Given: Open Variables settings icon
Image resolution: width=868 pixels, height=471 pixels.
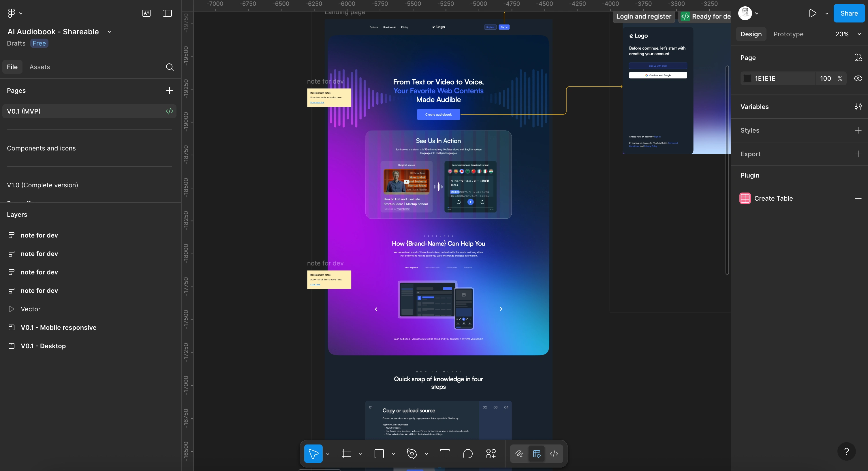Looking at the screenshot, I should [x=858, y=107].
